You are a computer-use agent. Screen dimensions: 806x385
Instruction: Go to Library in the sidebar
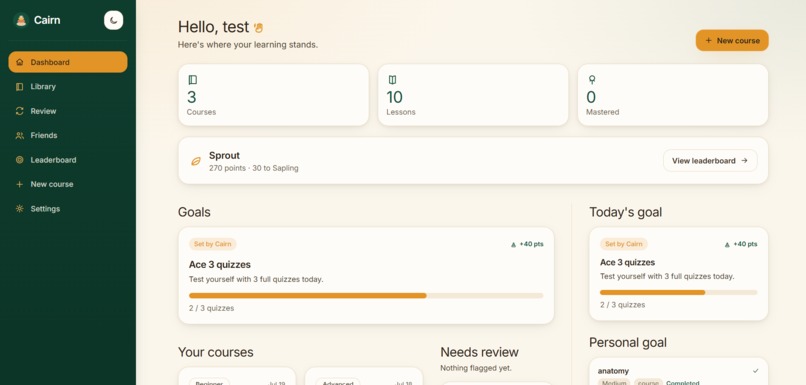click(x=68, y=86)
